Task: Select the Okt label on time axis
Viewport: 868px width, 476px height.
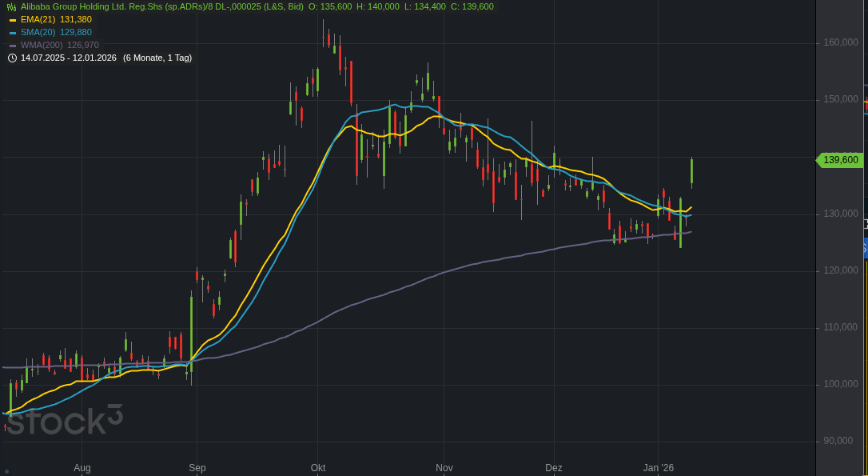Action: [318, 468]
